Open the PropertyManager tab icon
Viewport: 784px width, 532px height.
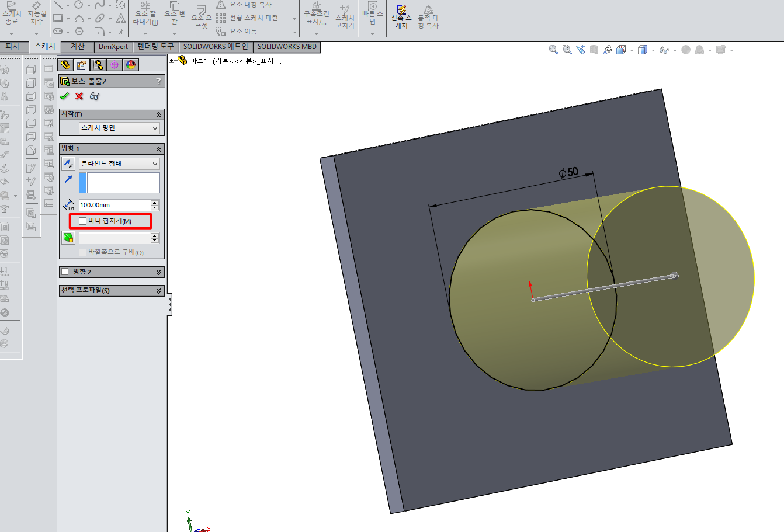point(82,65)
